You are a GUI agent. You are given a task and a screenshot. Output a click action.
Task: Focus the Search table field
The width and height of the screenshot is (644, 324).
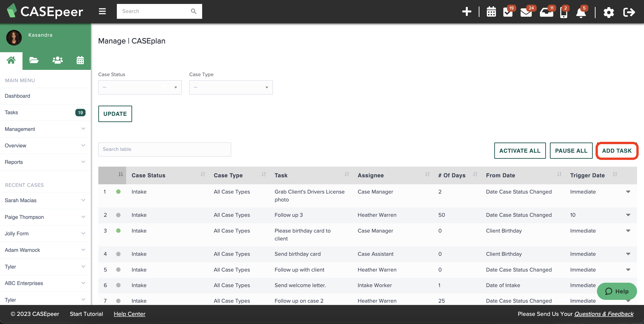coord(165,149)
